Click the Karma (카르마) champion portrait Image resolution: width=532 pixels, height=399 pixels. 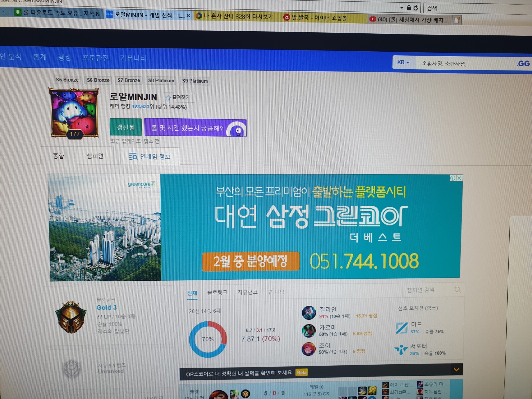[x=309, y=331]
